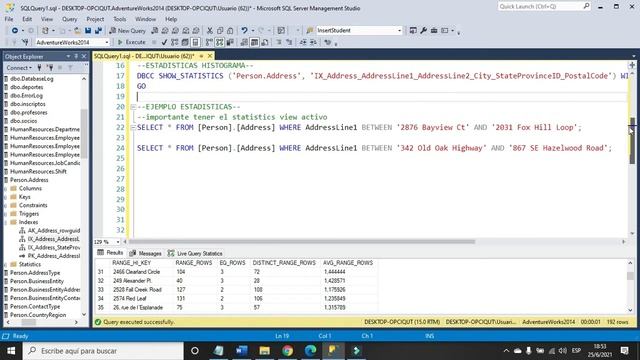Image resolution: width=640 pixels, height=360 pixels.
Task: Expand the Statistics folder node
Action: [5, 264]
